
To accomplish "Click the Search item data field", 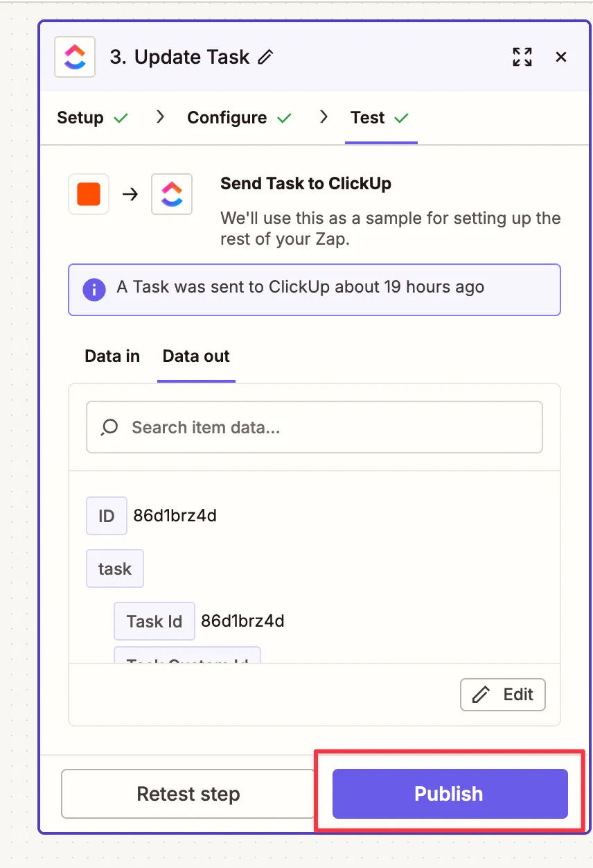I will point(326,427).
